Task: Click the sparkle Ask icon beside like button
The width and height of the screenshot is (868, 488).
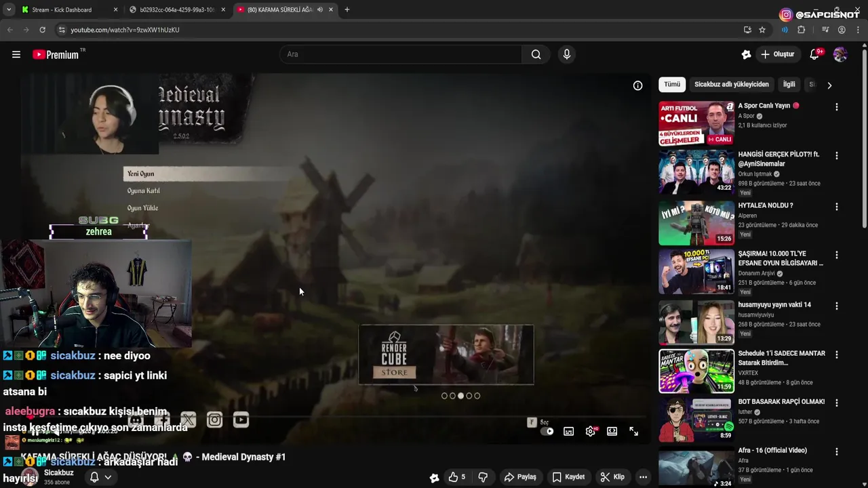Action: point(435,477)
